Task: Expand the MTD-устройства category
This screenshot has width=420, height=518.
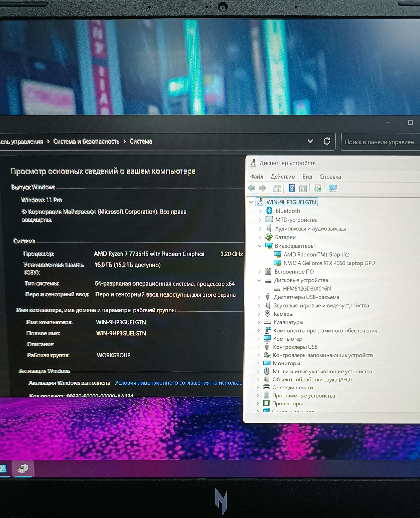Action: pyautogui.click(x=260, y=220)
